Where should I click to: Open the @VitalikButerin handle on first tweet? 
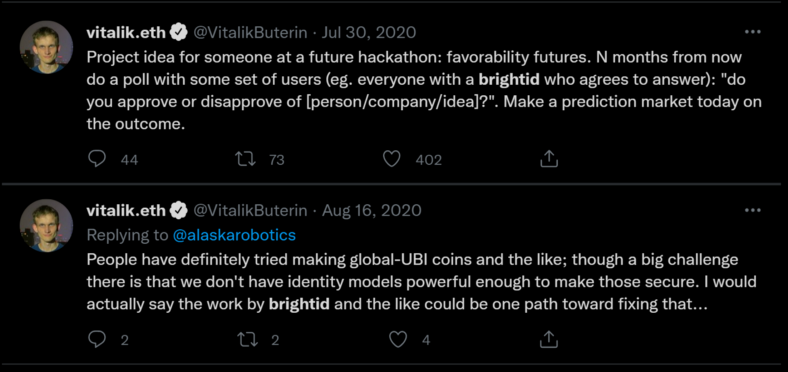[250, 33]
